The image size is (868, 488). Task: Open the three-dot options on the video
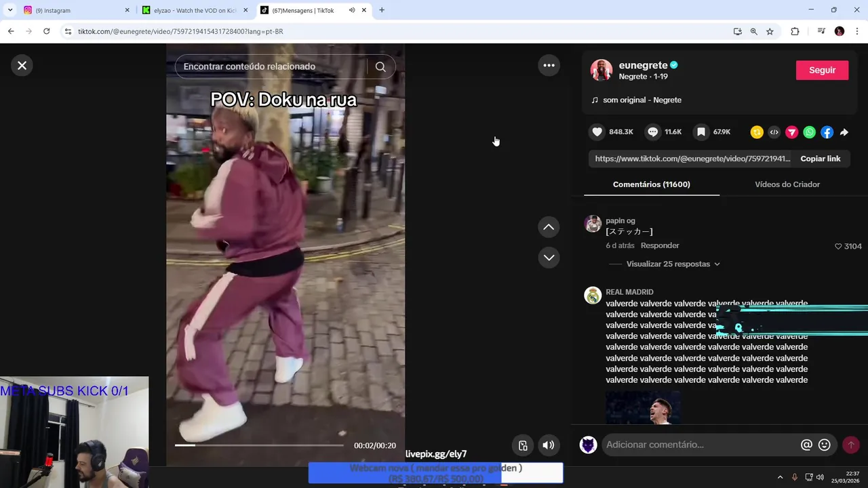point(549,65)
